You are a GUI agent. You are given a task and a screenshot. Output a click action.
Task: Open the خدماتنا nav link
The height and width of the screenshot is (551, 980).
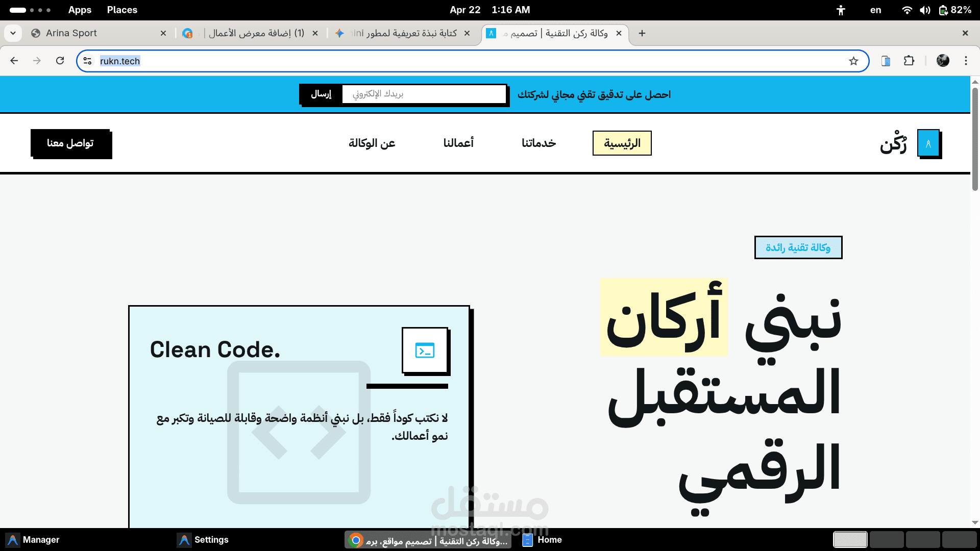538,143
